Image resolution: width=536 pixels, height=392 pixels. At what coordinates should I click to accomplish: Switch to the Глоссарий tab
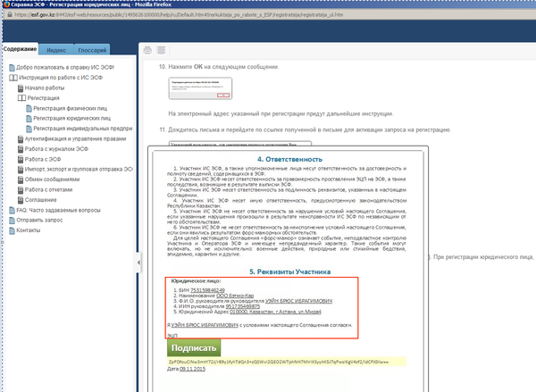pos(92,49)
